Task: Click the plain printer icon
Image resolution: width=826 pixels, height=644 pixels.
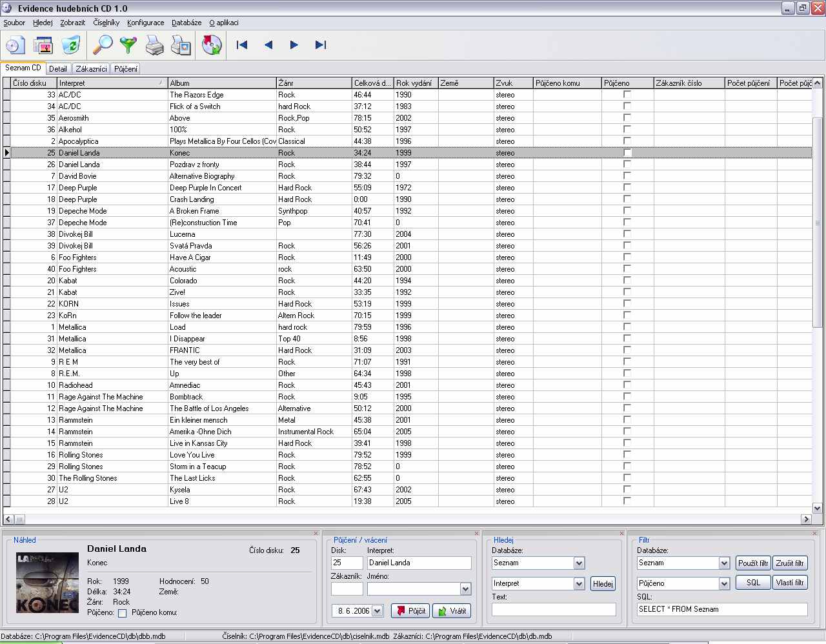Action: pyautogui.click(x=154, y=45)
